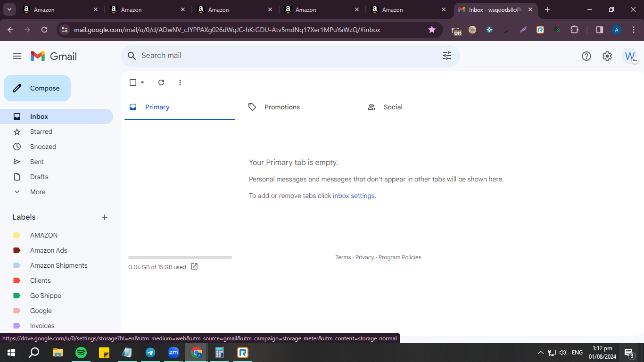
Task: Open the Google account avatar menu
Action: (630, 56)
